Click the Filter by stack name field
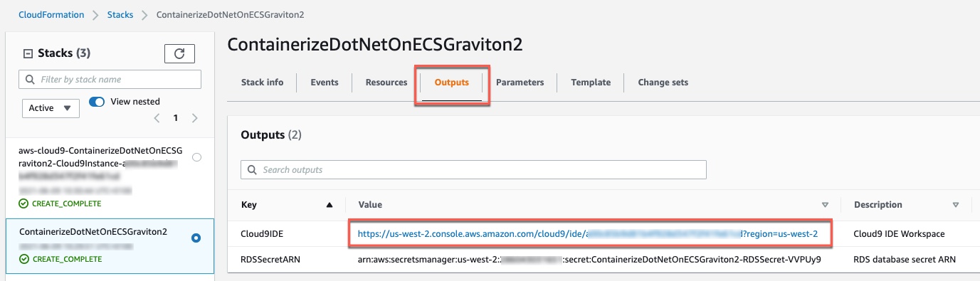The image size is (980, 281). (x=110, y=79)
